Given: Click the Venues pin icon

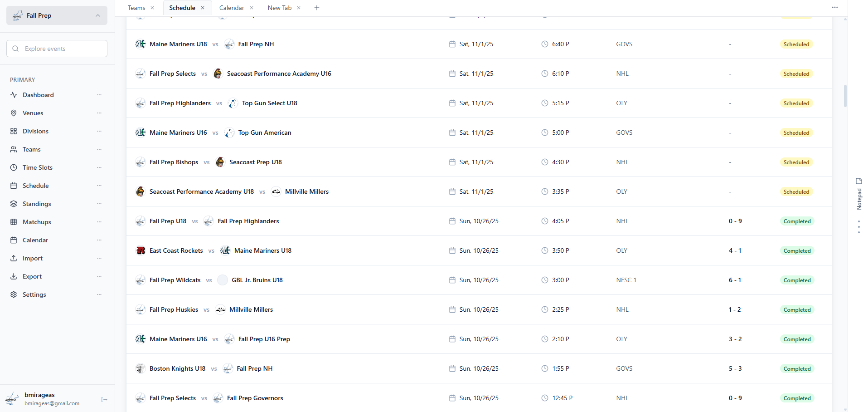Looking at the screenshot, I should [x=14, y=113].
